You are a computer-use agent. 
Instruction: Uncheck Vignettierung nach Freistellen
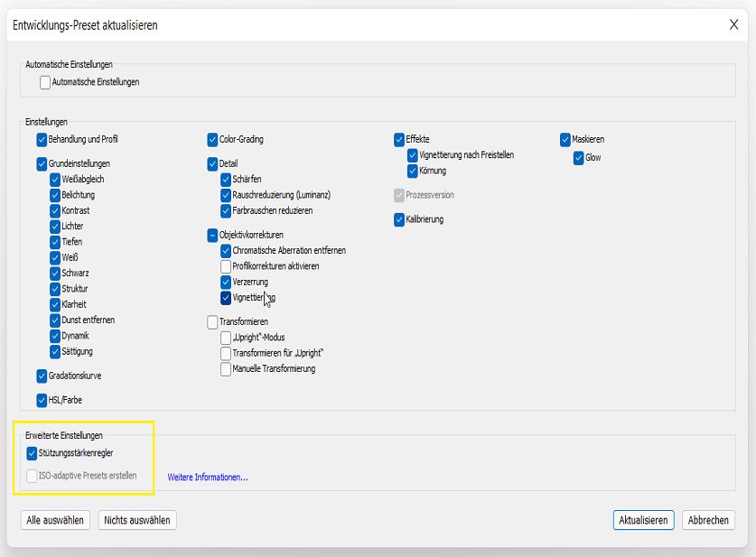point(413,155)
